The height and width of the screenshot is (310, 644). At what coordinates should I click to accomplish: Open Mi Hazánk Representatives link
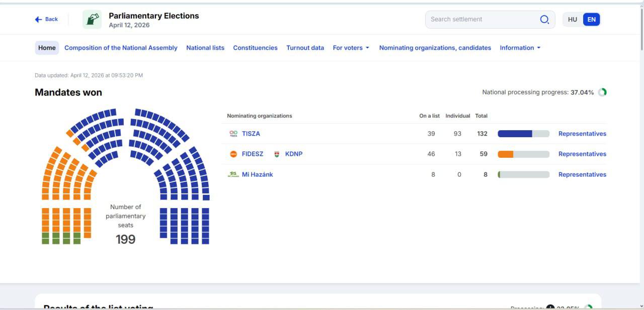click(582, 175)
